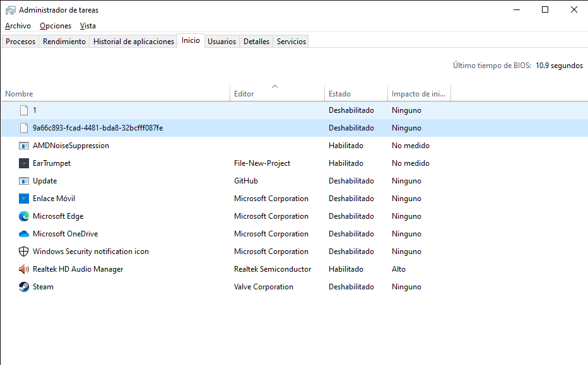Close the Administrador de tareas window

pyautogui.click(x=573, y=9)
